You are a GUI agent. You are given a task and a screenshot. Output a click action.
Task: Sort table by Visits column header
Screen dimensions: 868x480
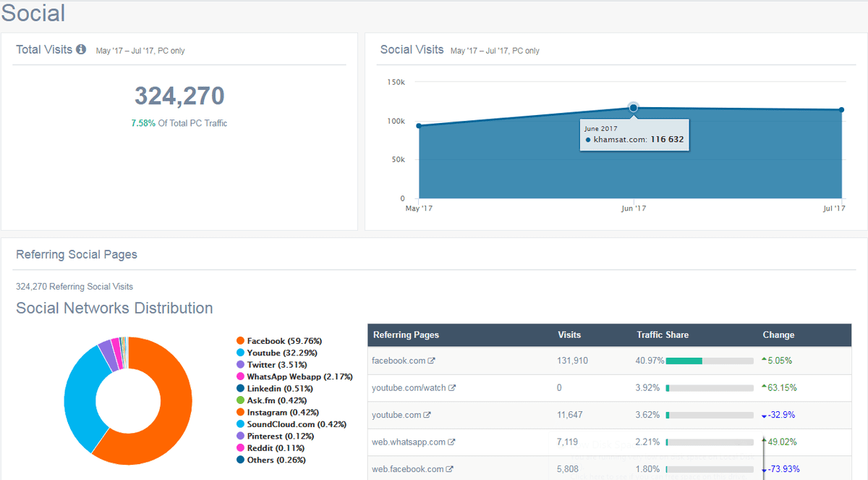pos(569,335)
